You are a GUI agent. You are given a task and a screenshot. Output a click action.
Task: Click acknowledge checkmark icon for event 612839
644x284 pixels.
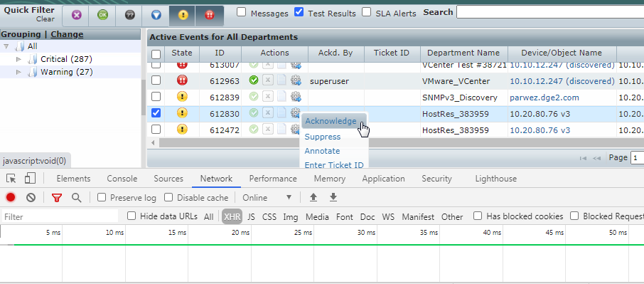point(254,97)
